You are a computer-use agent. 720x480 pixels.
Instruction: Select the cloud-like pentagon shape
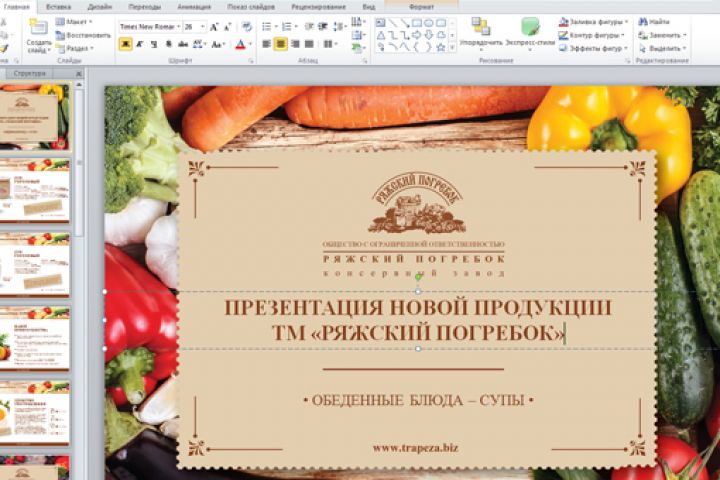pyautogui.click(x=441, y=35)
